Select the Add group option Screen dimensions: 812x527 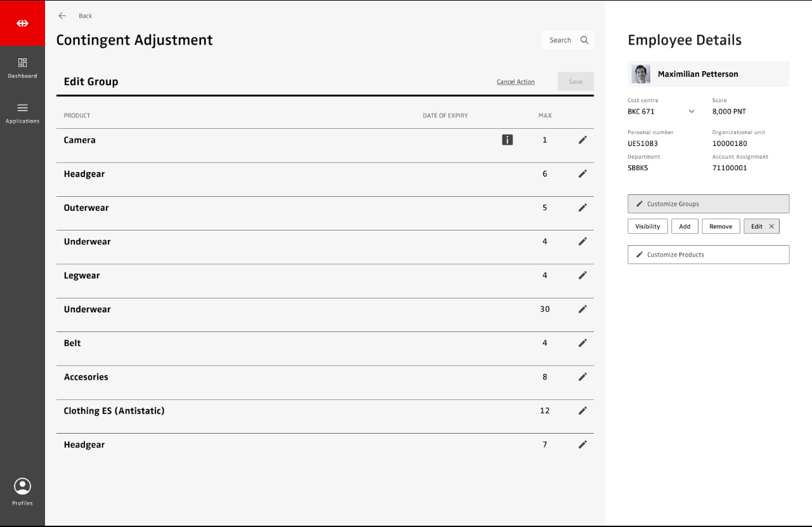coord(684,227)
